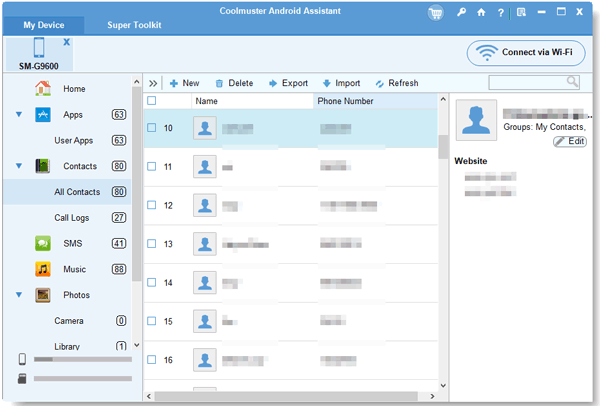Click the Photos picture icon
600x406 pixels.
[x=43, y=295]
